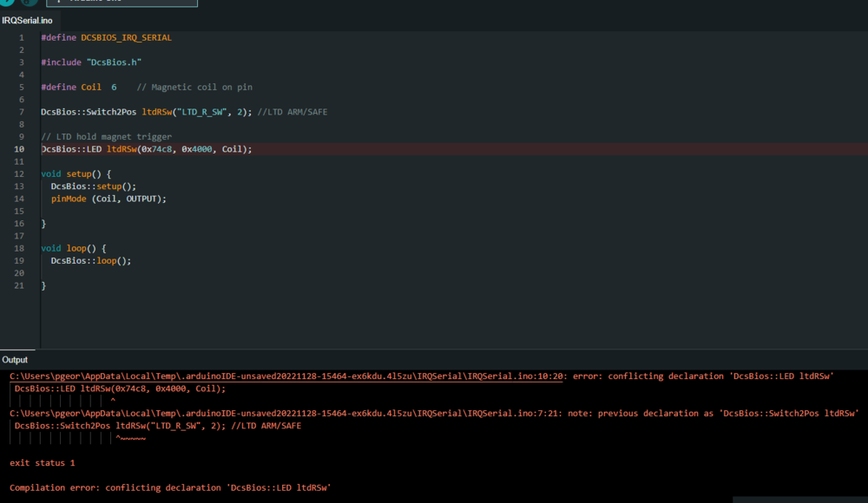Click the highlighted DcsBios::LED ltdRSw code line
The height and width of the screenshot is (503, 868).
point(146,149)
